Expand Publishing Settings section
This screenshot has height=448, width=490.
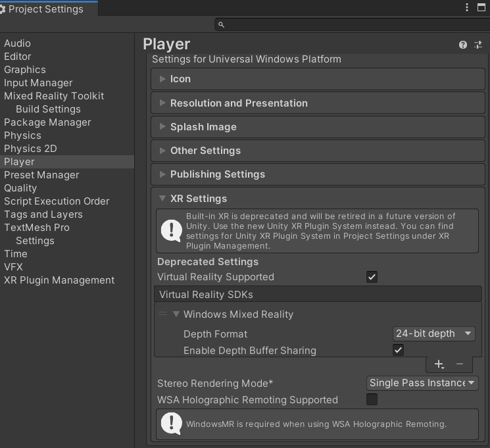[318, 174]
